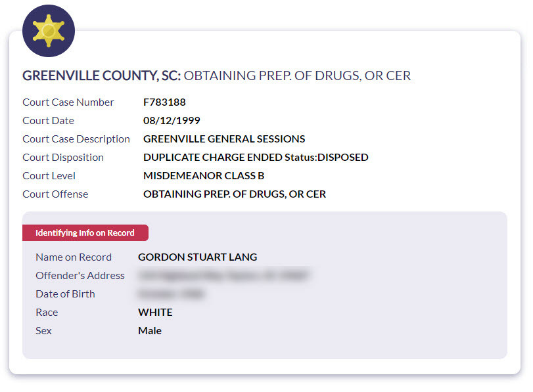Click the Court Offense value text
The width and height of the screenshot is (533, 392).
click(x=235, y=194)
